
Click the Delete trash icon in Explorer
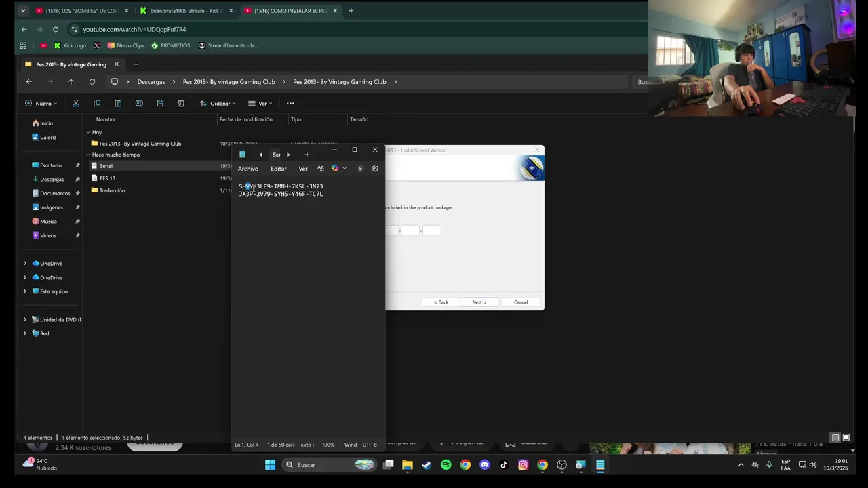[x=181, y=103]
